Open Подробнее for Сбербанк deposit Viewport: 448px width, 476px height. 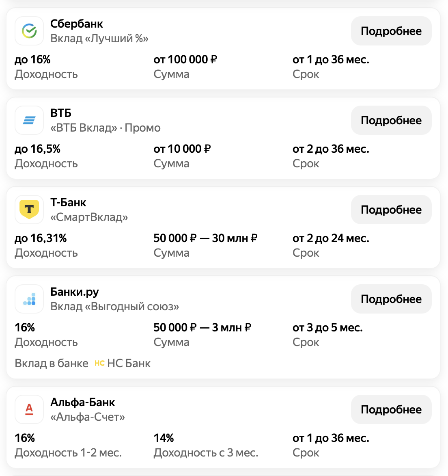coord(391,31)
